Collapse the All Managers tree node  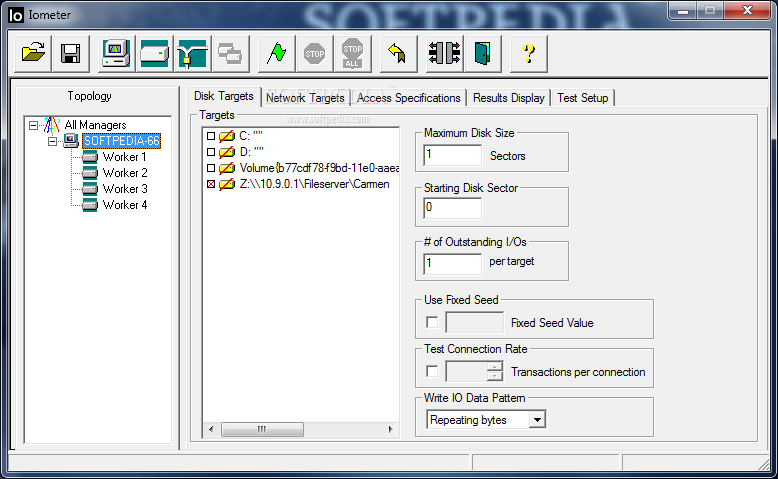point(33,125)
